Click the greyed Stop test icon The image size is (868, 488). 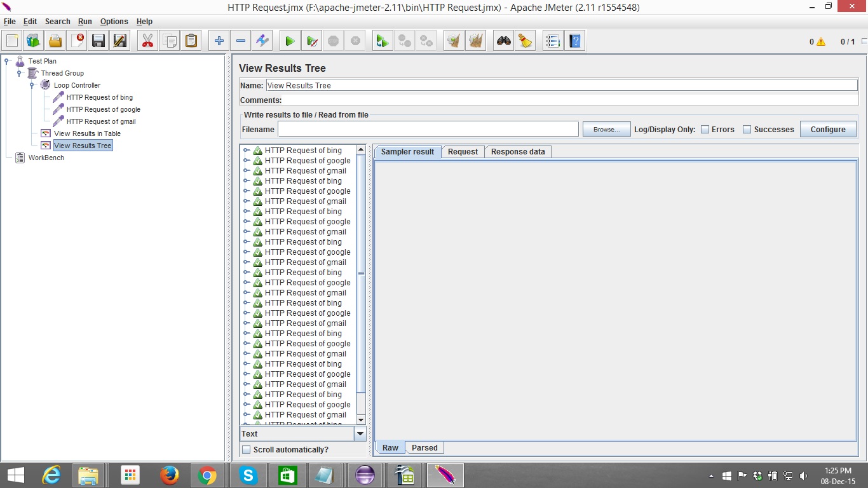pyautogui.click(x=333, y=41)
